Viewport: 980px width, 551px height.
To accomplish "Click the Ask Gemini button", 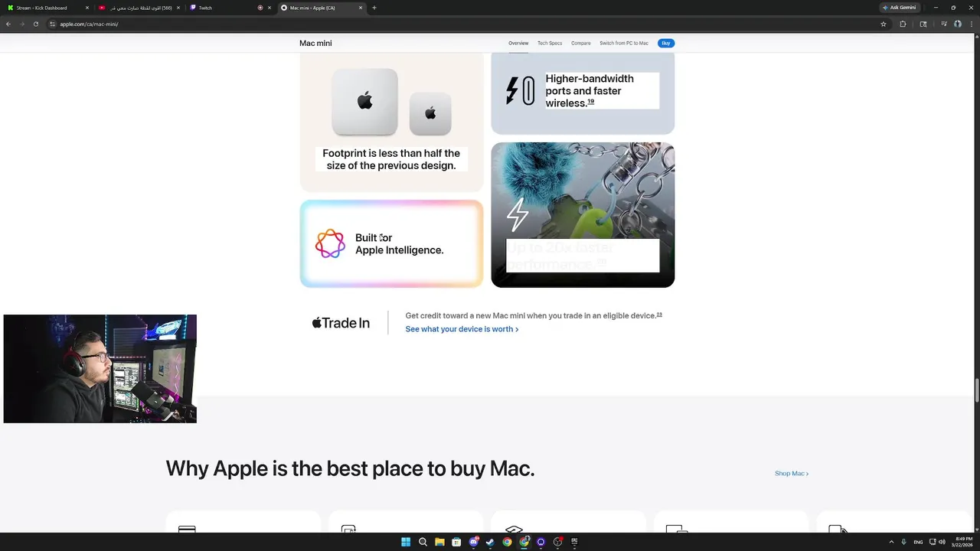I will [900, 8].
